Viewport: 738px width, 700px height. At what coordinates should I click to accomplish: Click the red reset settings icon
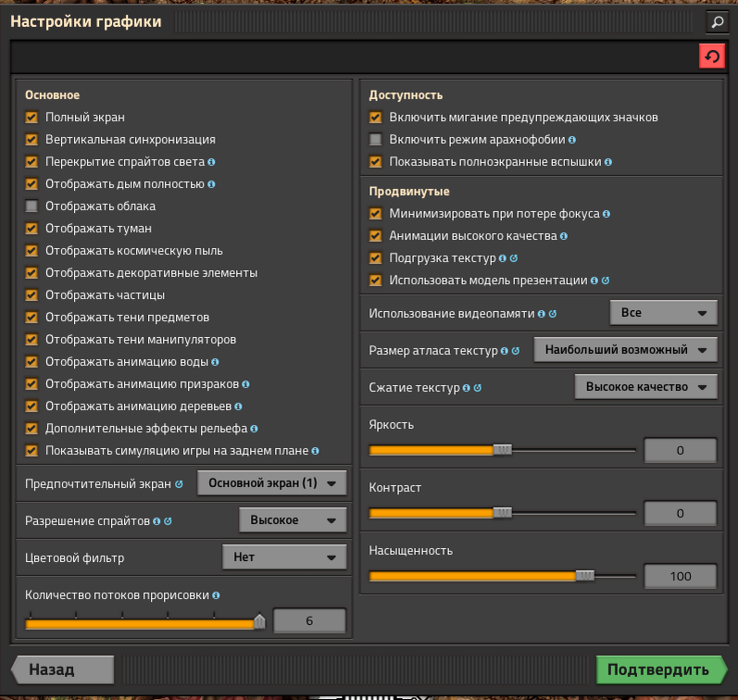pos(712,56)
